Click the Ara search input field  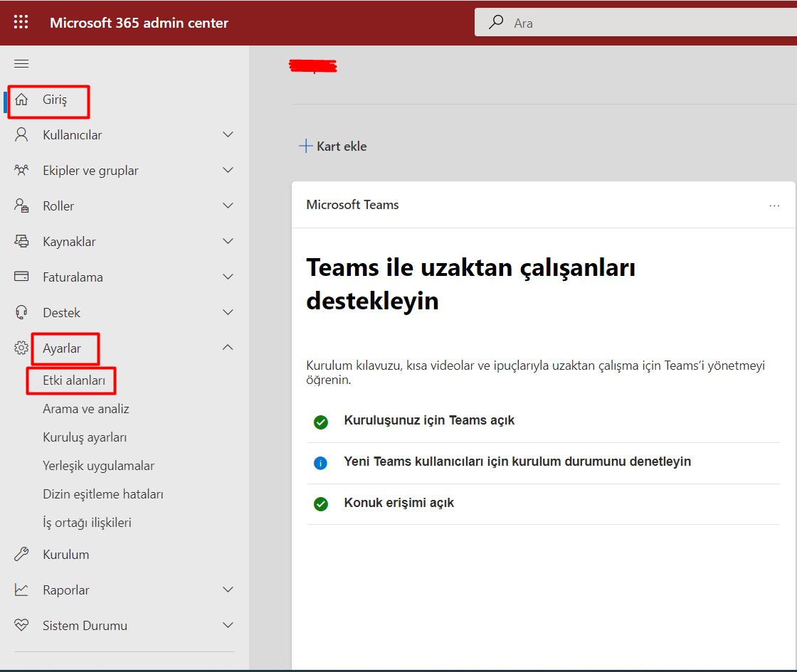coord(635,22)
